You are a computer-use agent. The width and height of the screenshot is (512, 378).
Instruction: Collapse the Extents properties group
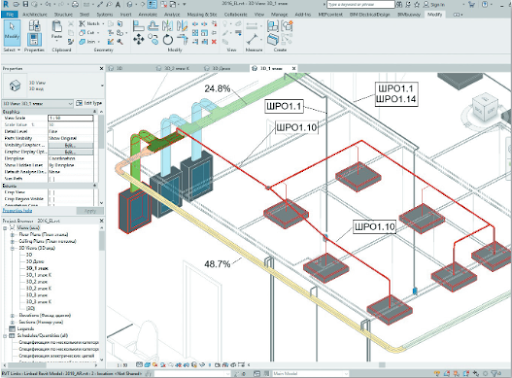(x=95, y=186)
